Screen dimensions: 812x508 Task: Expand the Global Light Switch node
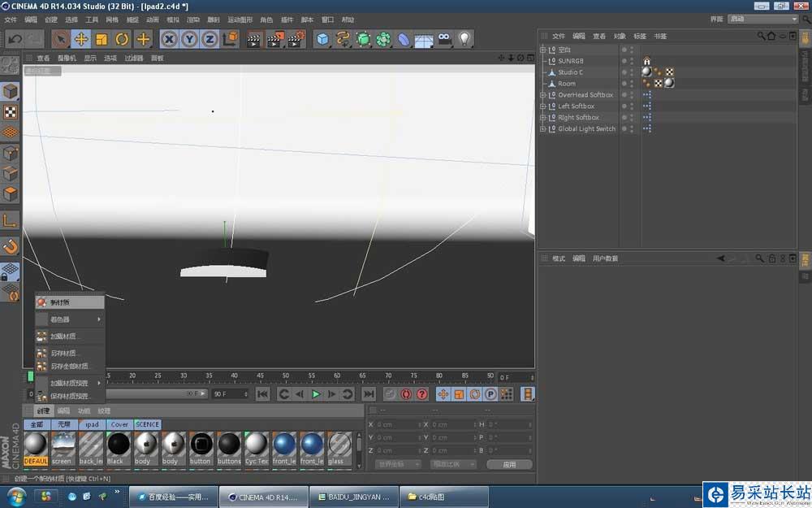[x=543, y=129]
